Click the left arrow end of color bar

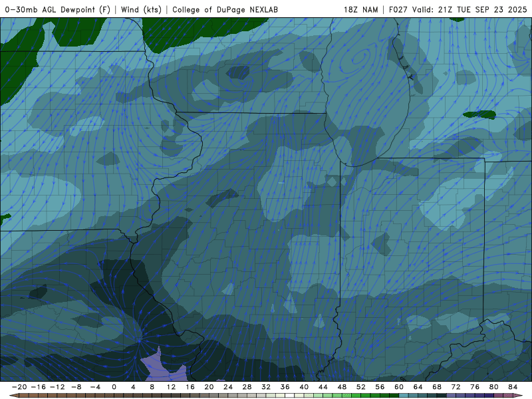pos(13,396)
